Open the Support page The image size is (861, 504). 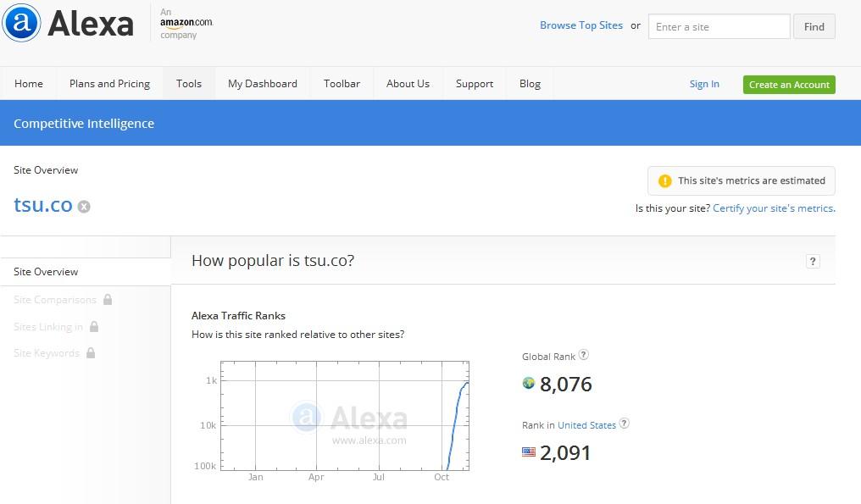tap(475, 84)
